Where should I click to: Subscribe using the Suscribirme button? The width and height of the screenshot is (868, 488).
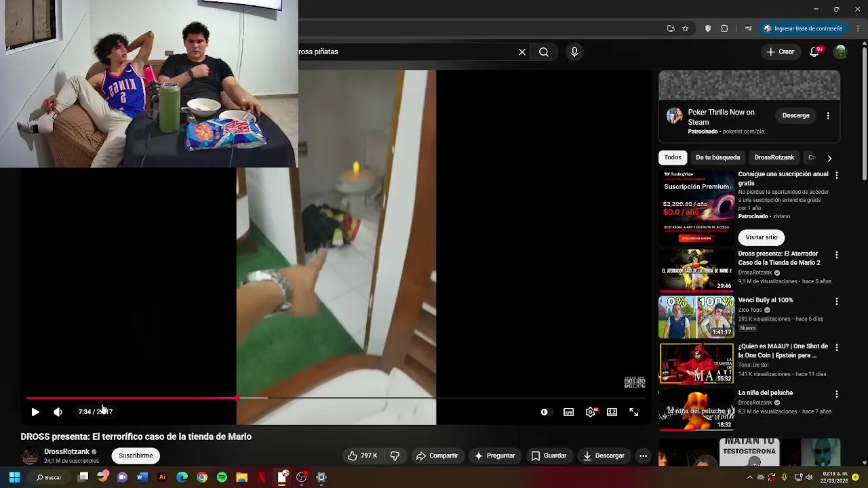coord(136,456)
